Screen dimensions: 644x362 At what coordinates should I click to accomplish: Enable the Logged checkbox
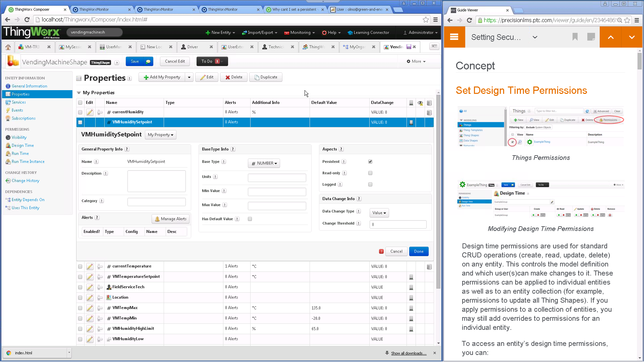click(x=370, y=184)
